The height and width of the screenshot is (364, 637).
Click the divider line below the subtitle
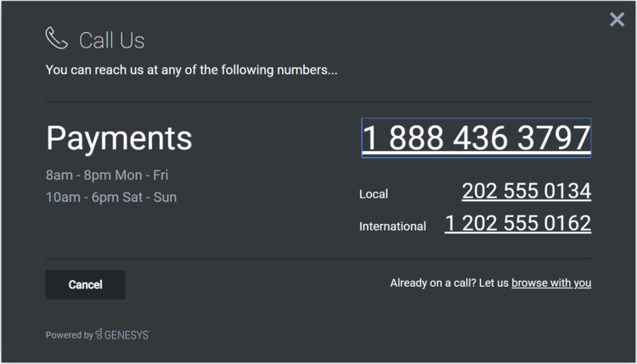click(x=318, y=102)
